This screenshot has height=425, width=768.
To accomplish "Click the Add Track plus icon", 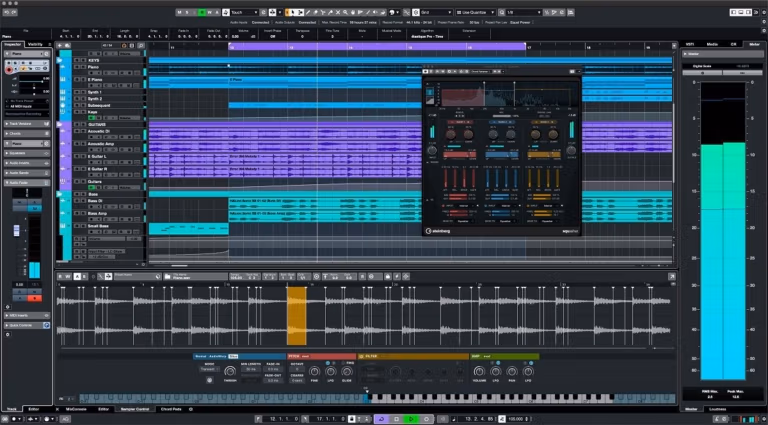I will click(x=60, y=46).
